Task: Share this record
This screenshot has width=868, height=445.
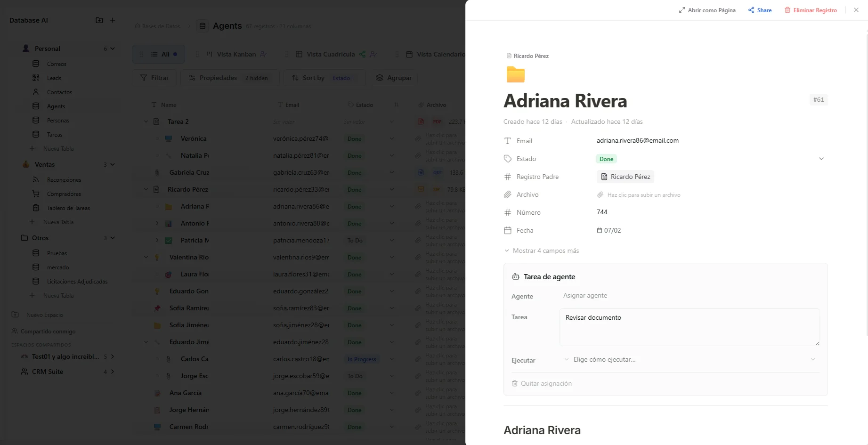Action: coord(760,10)
